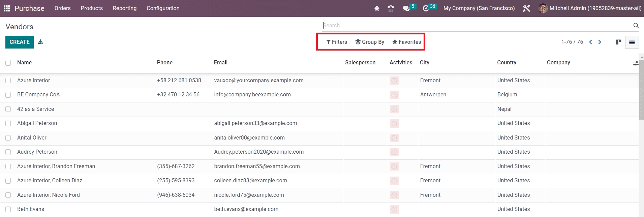This screenshot has height=217, width=644.
Task: Open the Configuration menu
Action: pos(163,8)
